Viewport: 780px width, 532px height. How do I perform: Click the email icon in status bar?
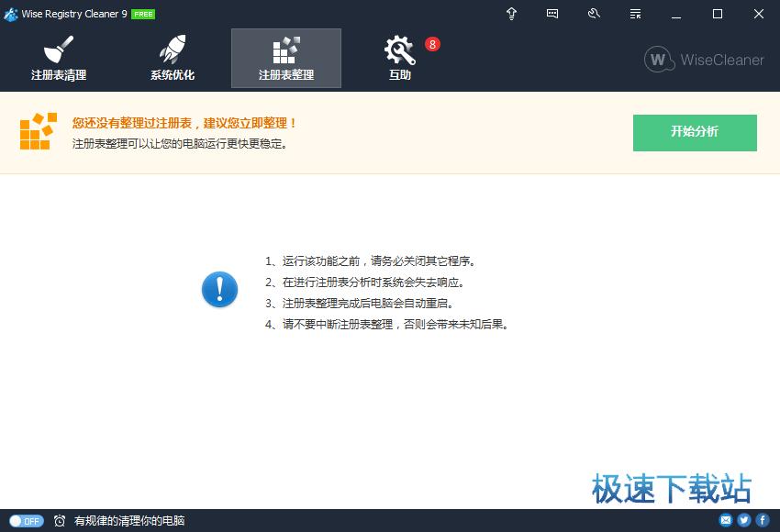tap(726, 521)
